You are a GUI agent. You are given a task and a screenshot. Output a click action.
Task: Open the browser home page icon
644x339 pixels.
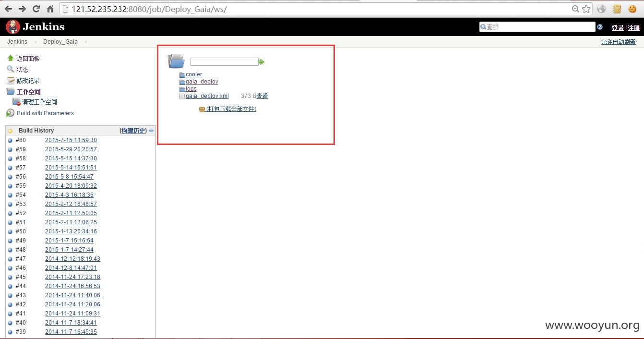click(x=50, y=9)
